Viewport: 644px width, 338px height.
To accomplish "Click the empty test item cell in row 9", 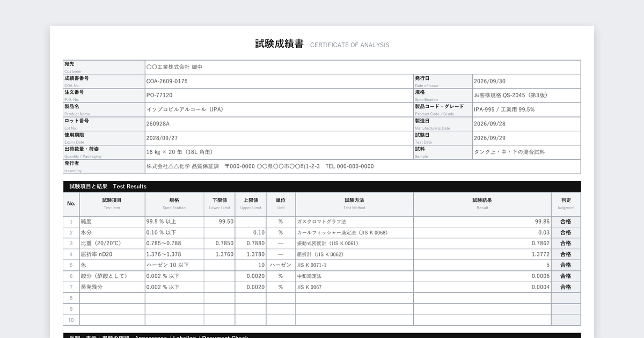I will 112,309.
